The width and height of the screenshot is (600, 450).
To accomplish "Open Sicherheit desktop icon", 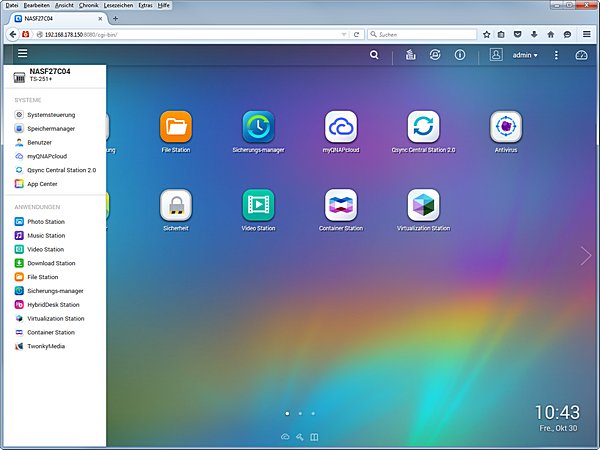I will 176,205.
